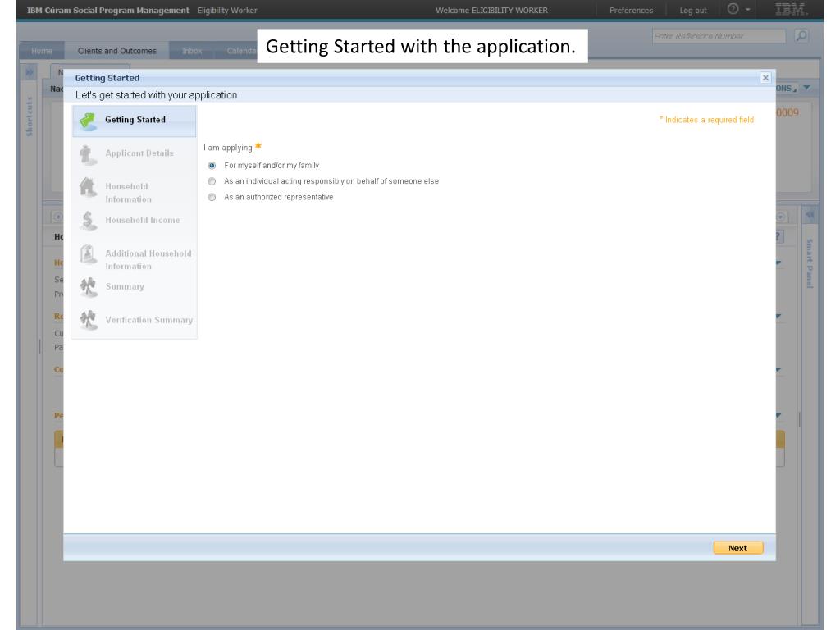
Task: Select Applicant Details step label
Action: (x=139, y=153)
